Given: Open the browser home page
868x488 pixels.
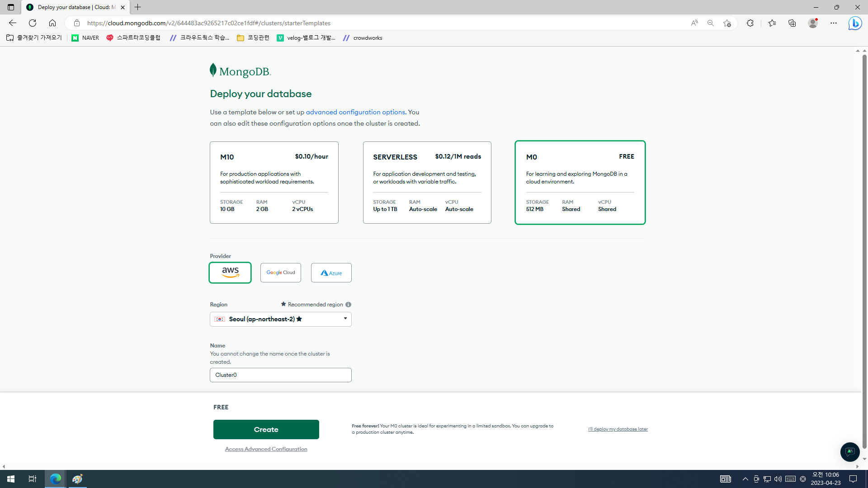Looking at the screenshot, I should pyautogui.click(x=52, y=23).
